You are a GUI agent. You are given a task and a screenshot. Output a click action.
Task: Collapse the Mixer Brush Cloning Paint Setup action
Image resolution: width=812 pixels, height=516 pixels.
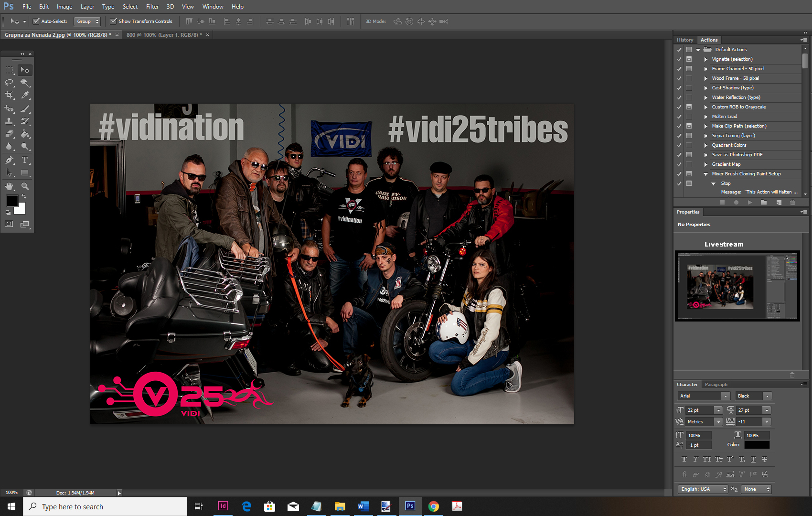706,174
